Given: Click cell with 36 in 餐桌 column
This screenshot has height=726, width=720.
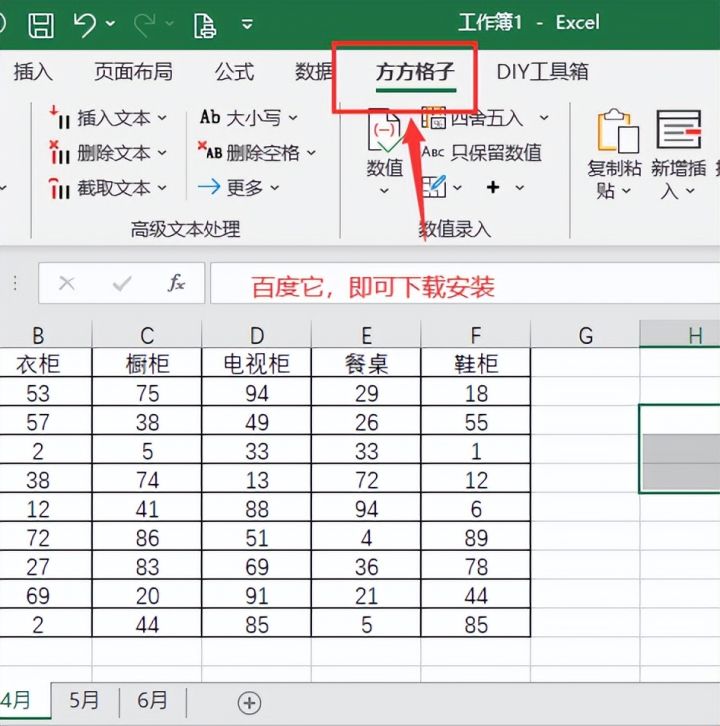Looking at the screenshot, I should click(366, 566).
